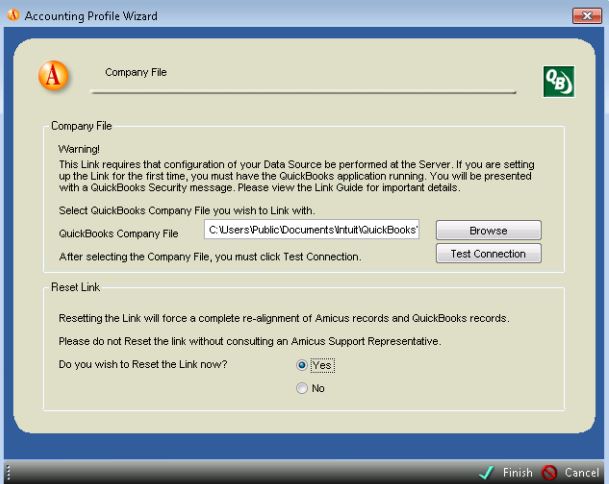Click the 'Reset Link' group label

(75, 287)
